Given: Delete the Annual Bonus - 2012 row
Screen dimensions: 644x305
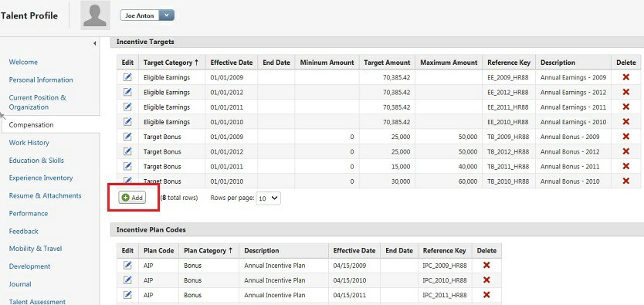Looking at the screenshot, I should [x=626, y=151].
